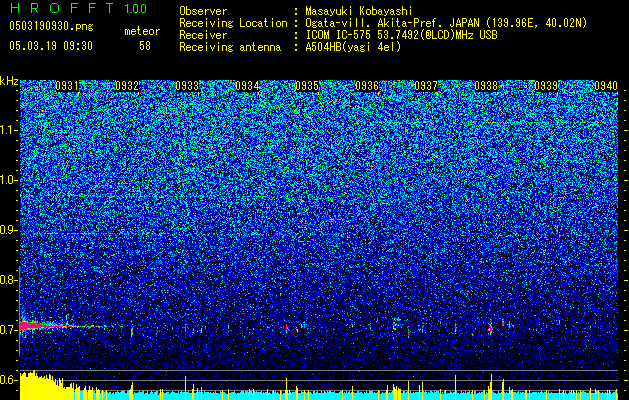Image resolution: width=629 pixels, height=400 pixels.
Task: Select the filename 0503190930.png
Action: coord(51,26)
